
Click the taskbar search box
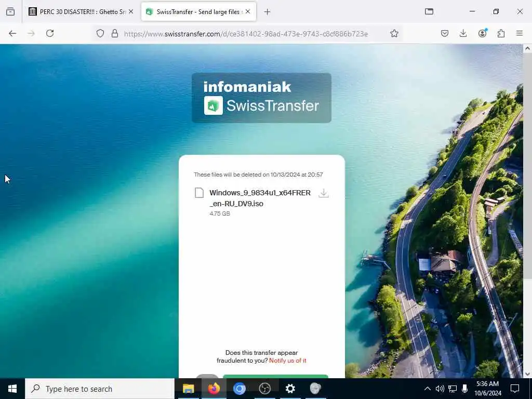tap(100, 389)
